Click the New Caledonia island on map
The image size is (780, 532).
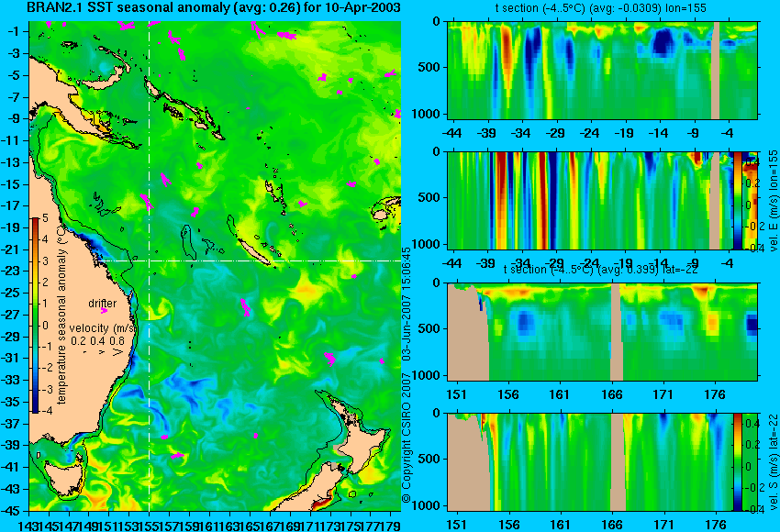pos(253,251)
